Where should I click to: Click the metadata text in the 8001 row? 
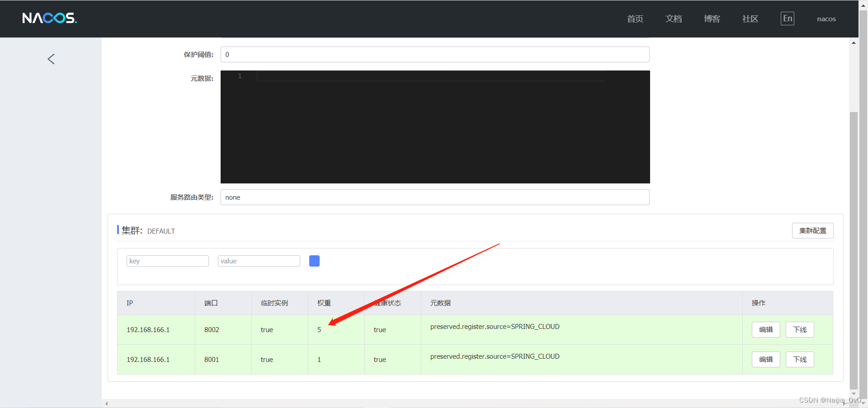495,356
